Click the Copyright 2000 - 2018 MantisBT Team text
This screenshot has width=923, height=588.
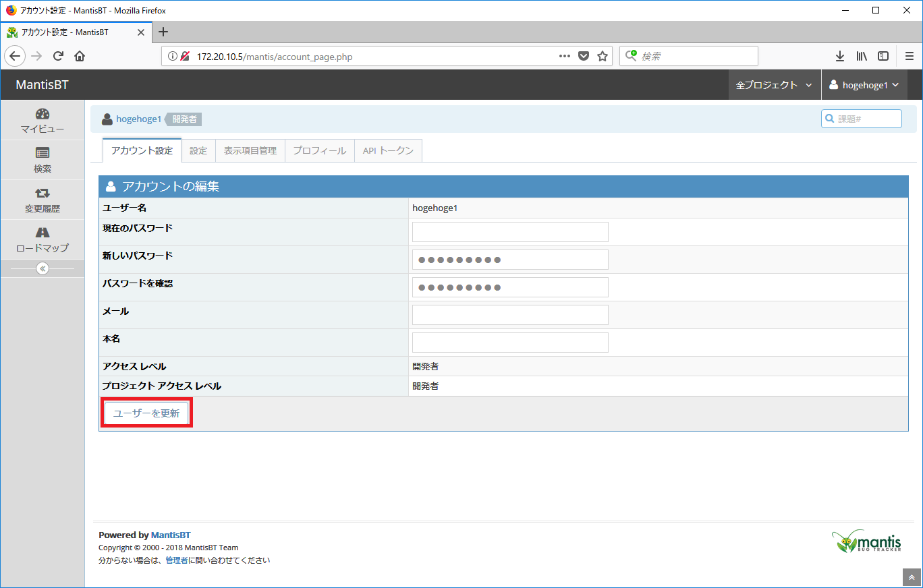click(x=169, y=548)
